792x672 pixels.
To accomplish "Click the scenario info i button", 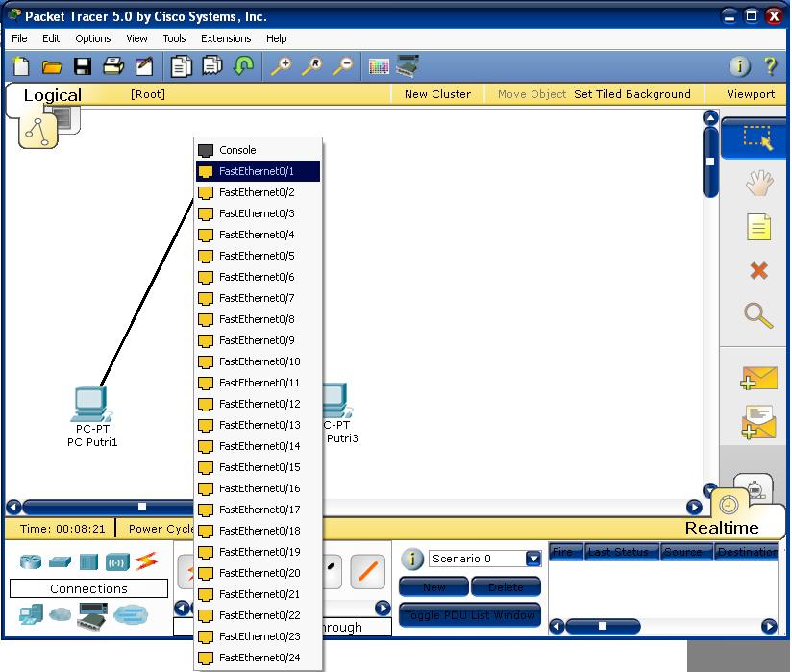I will pos(412,560).
